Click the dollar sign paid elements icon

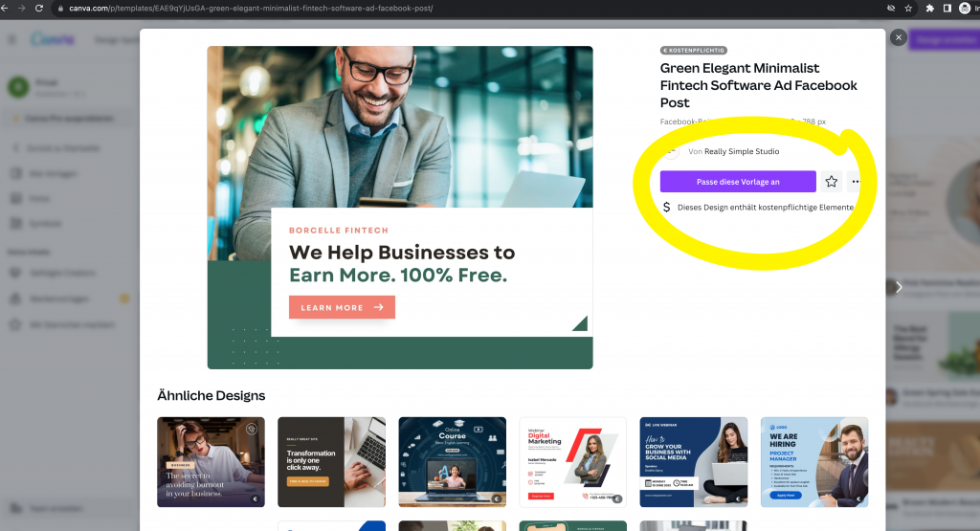click(666, 208)
